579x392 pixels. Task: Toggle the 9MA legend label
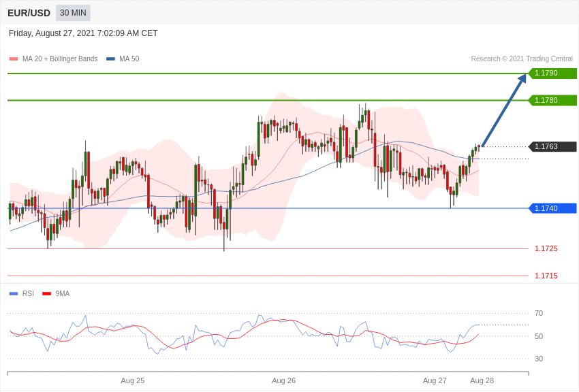[63, 293]
